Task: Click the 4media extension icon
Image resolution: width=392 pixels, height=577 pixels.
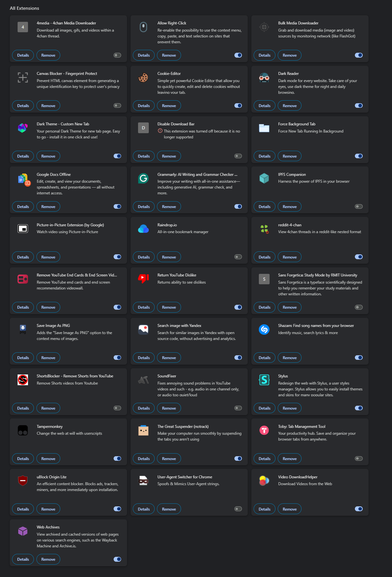Action: (23, 27)
